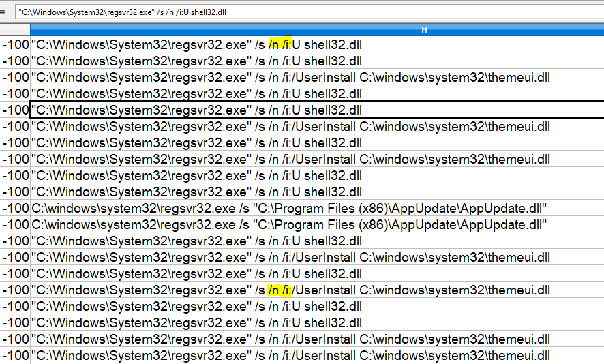Select the -100 cell beside the upper AppUpdate.dll row
The image size is (604, 364).
coord(15,208)
